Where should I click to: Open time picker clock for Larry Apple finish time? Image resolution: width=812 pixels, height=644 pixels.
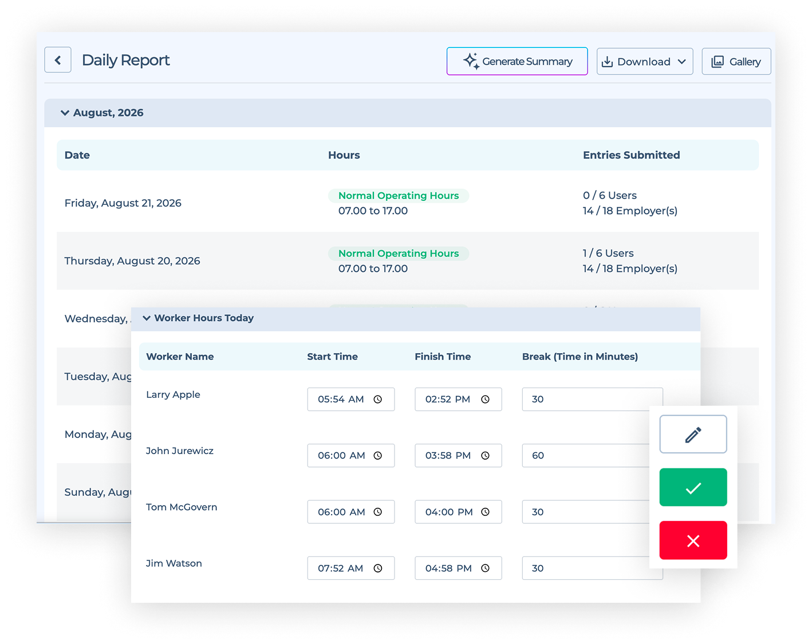pos(485,400)
